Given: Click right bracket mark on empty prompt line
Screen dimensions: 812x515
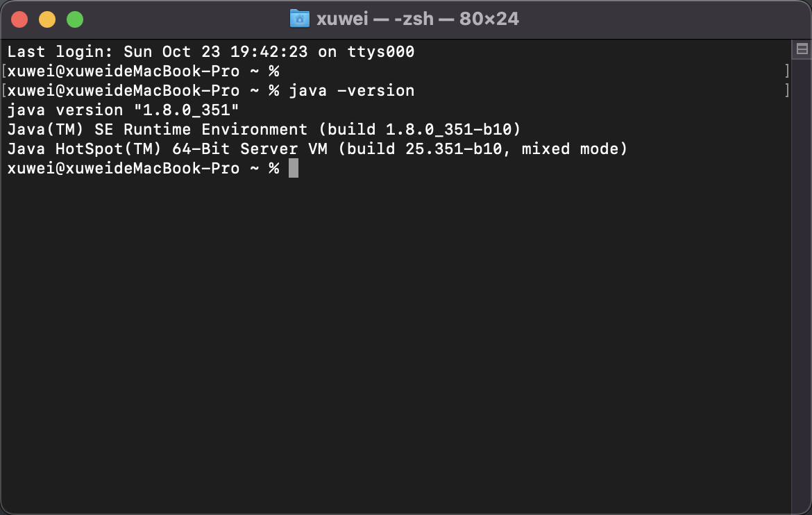Looking at the screenshot, I should [x=787, y=71].
